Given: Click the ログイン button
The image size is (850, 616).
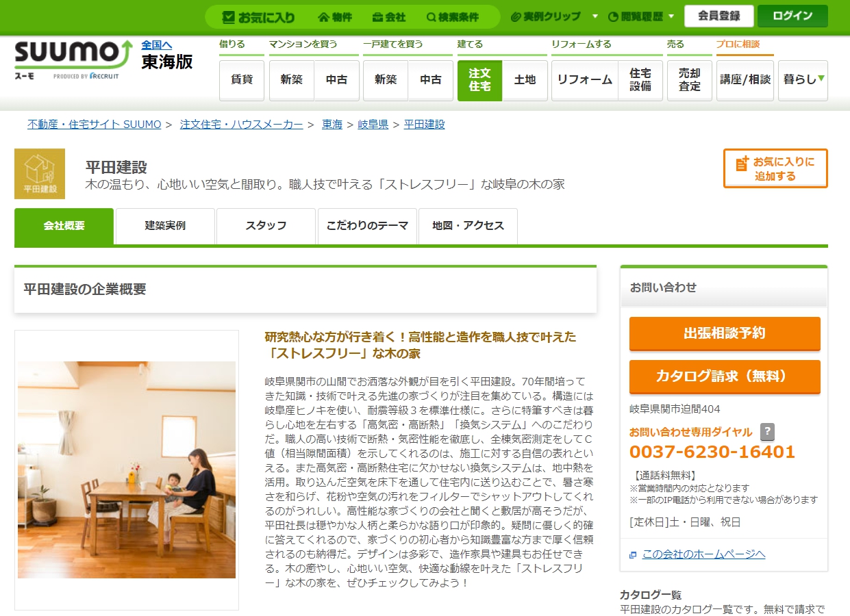Looking at the screenshot, I should click(792, 16).
